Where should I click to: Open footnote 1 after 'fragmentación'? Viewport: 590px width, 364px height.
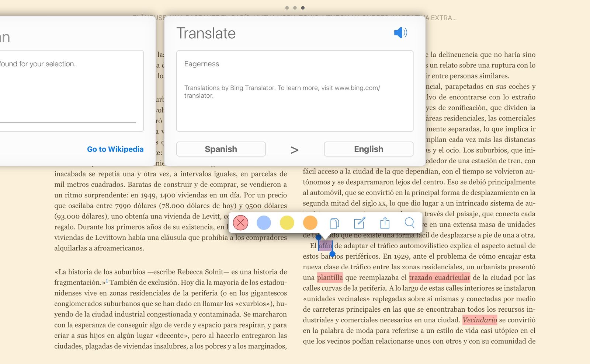click(x=107, y=281)
